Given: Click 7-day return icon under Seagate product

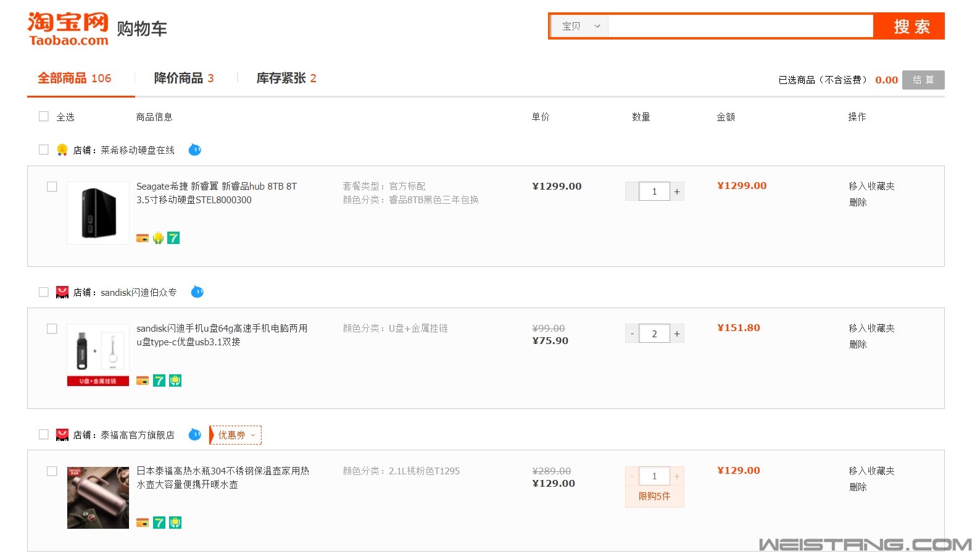Looking at the screenshot, I should coord(173,238).
